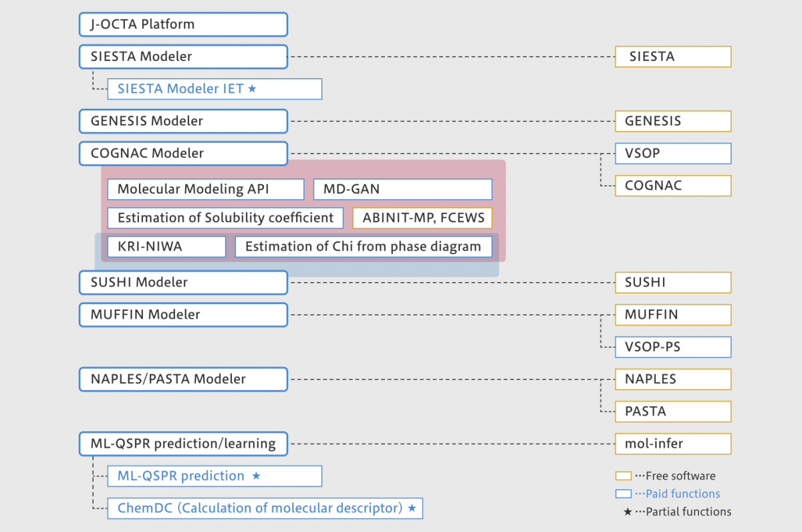
Task: Click the star next to SIESTA Modeler IET
Action: [252, 89]
